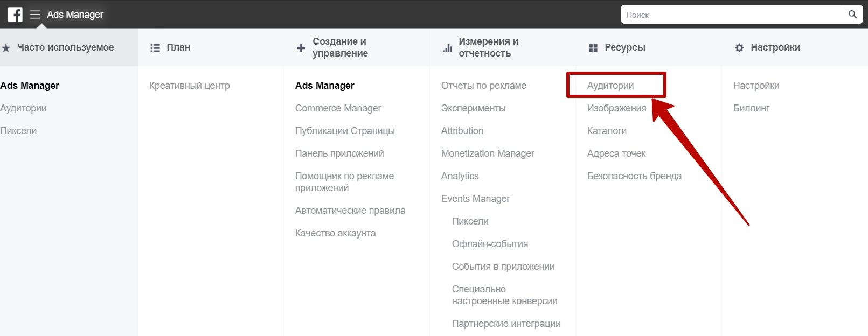This screenshot has height=336, width=868.
Task: Select the Ресурсы section header
Action: 625,47
